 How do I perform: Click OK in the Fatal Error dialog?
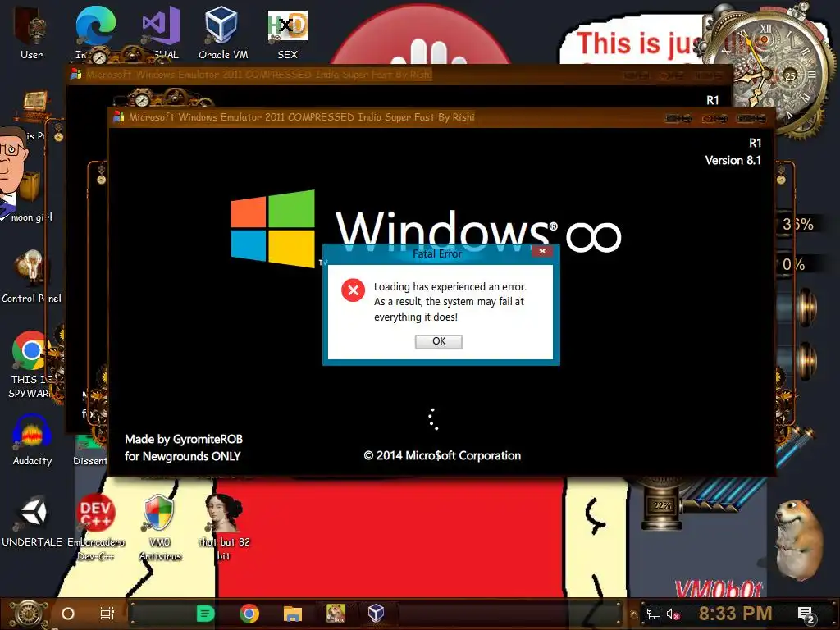click(438, 341)
